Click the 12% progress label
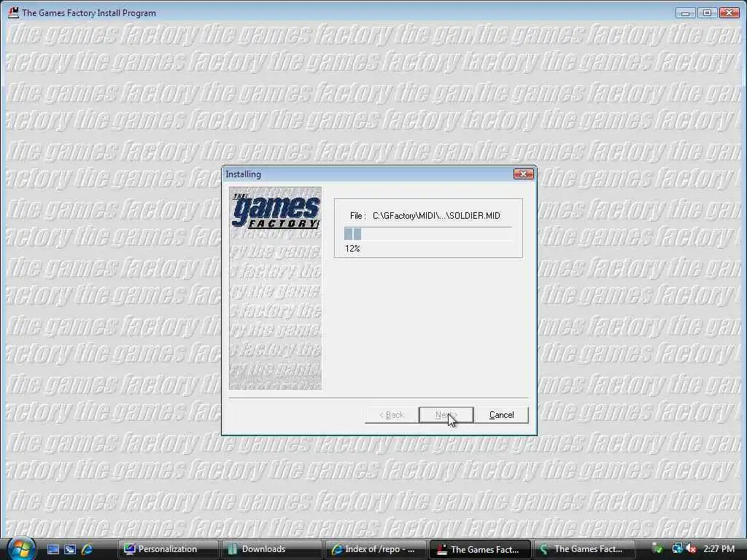The width and height of the screenshot is (747, 560). click(x=352, y=249)
